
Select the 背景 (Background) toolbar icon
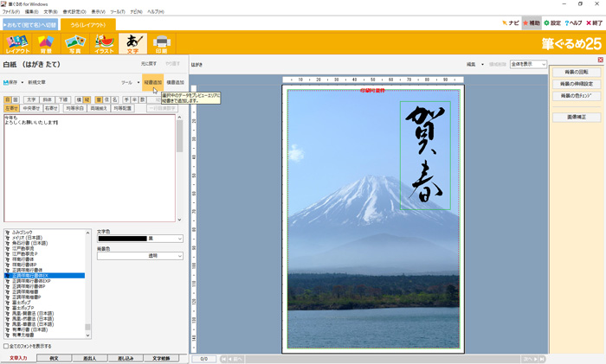(46, 43)
